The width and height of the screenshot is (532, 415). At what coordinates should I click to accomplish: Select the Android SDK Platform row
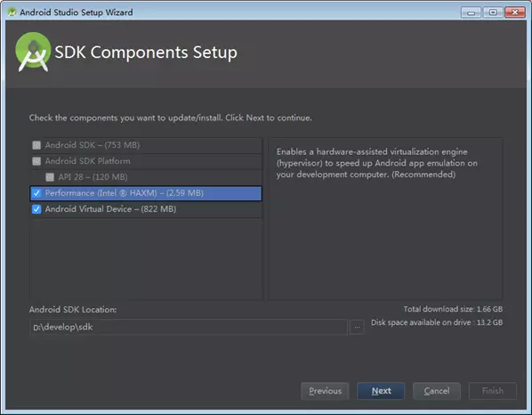[146, 161]
